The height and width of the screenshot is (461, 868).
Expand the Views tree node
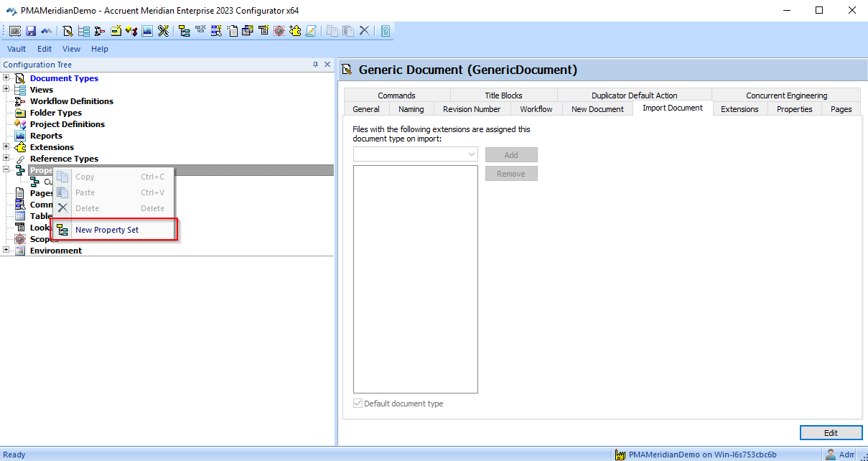pos(6,89)
